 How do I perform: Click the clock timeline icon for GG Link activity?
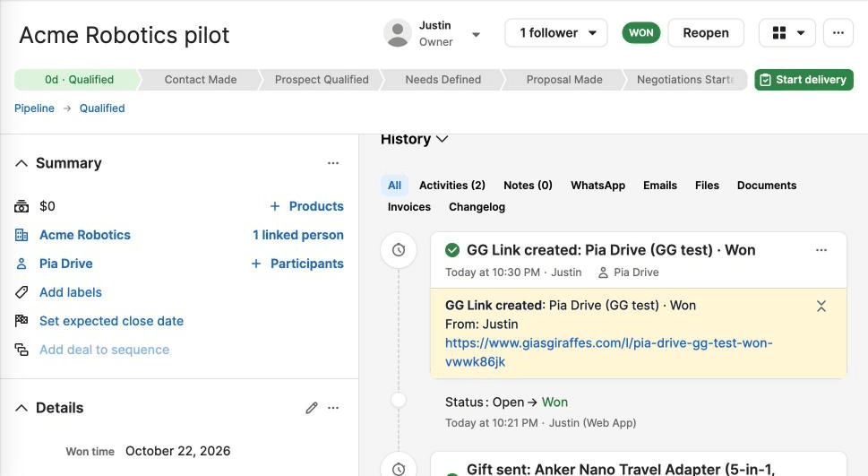point(399,250)
